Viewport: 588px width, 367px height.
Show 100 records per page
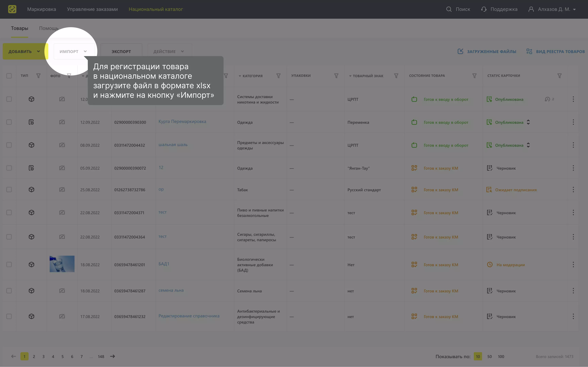[x=501, y=356]
